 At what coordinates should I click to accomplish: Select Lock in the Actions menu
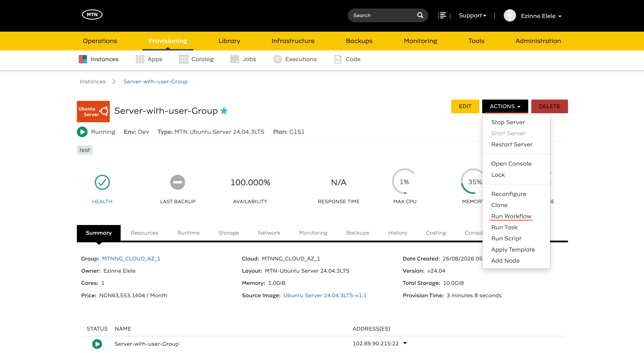click(498, 175)
